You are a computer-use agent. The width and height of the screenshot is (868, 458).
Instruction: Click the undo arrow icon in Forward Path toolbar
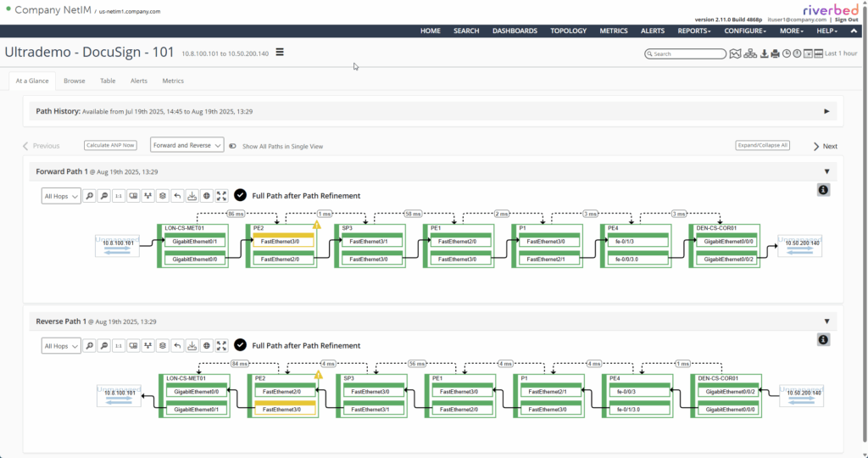[x=177, y=196]
